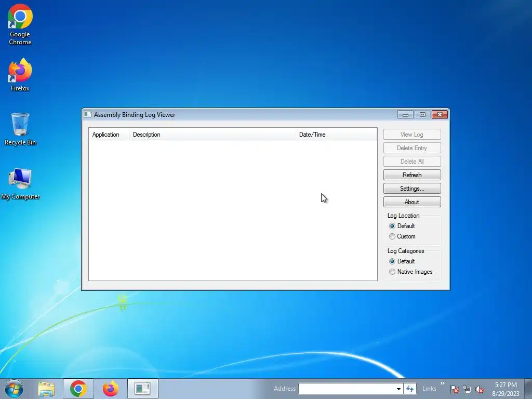Open the network tray icon
Screen dimensions: 532x399
[x=467, y=389]
